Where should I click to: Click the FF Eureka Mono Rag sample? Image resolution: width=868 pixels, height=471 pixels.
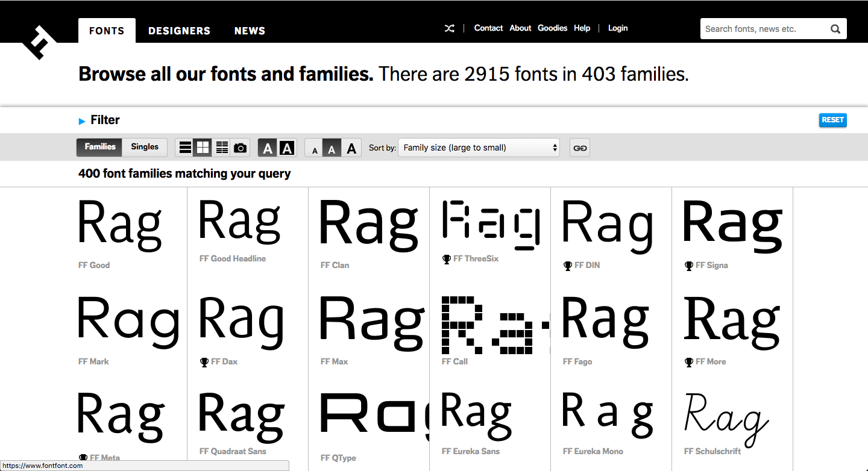[608, 414]
